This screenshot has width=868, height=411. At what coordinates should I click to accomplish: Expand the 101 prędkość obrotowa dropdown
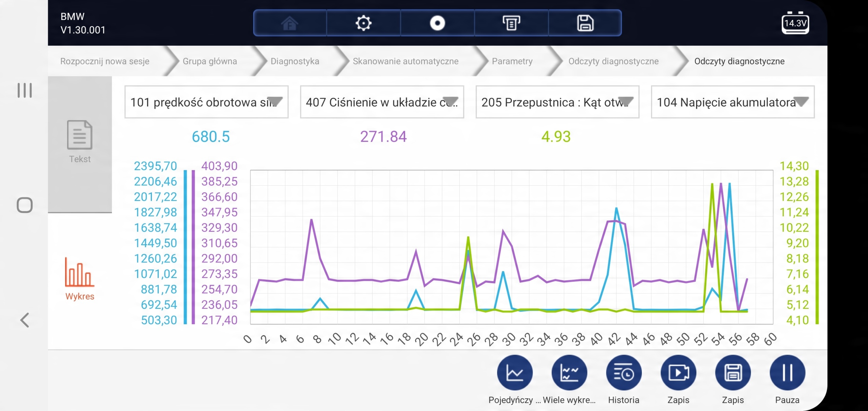pyautogui.click(x=206, y=102)
